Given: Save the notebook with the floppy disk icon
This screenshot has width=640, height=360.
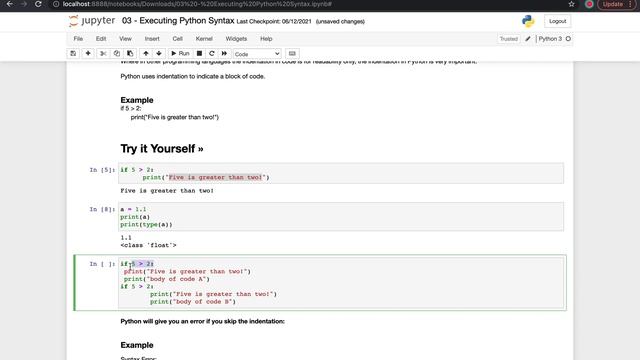Looking at the screenshot, I should (x=73, y=53).
